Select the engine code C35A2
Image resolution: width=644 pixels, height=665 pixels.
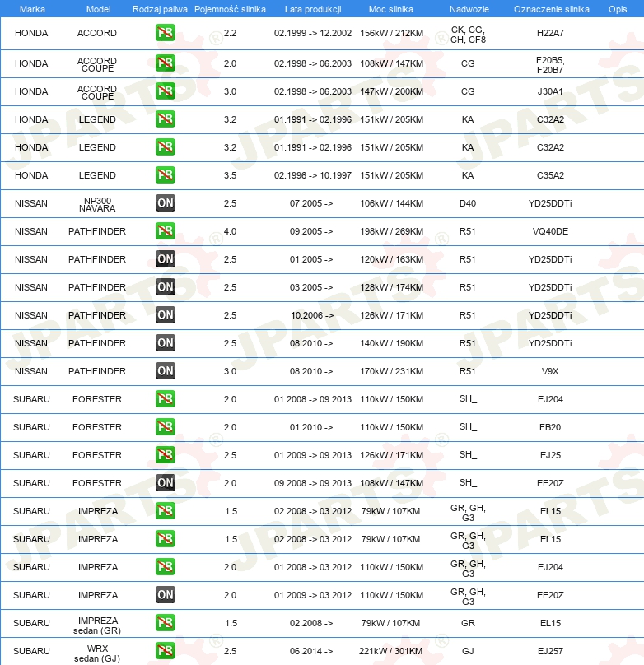[550, 175]
